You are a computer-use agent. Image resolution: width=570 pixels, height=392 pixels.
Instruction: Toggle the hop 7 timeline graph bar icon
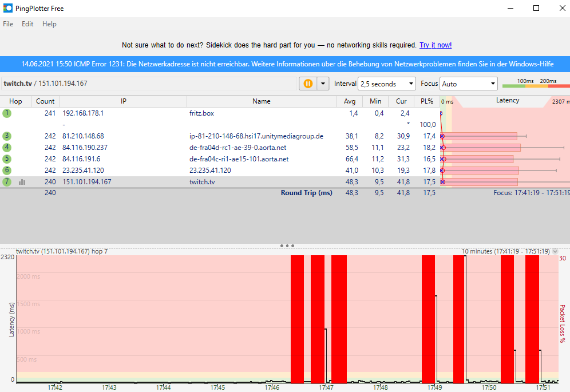22,182
